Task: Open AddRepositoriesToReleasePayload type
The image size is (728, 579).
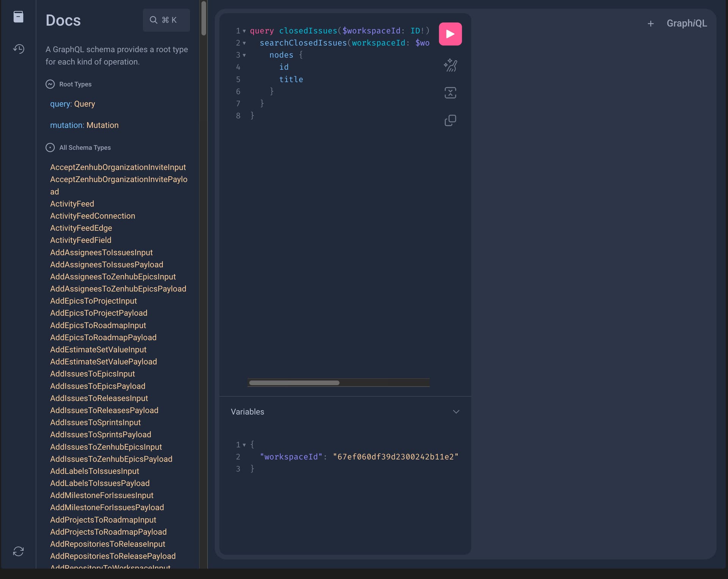Action: click(x=113, y=556)
